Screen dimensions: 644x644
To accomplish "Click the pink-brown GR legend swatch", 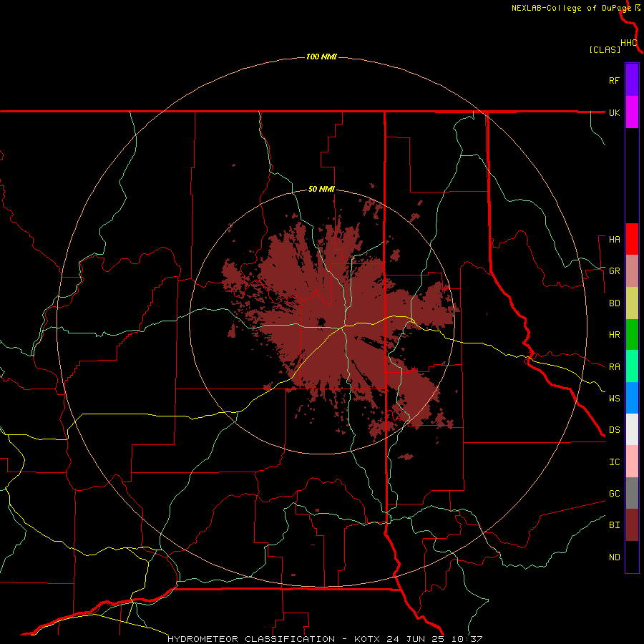I will tap(632, 271).
